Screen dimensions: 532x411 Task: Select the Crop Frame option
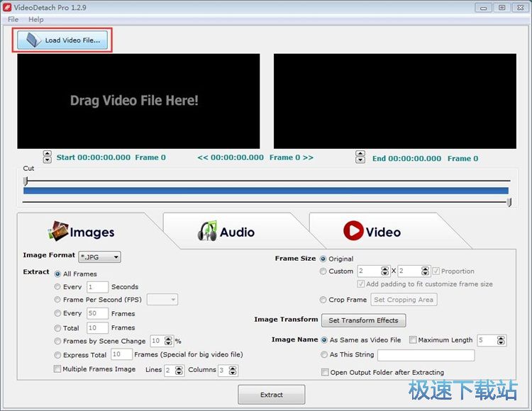(323, 300)
